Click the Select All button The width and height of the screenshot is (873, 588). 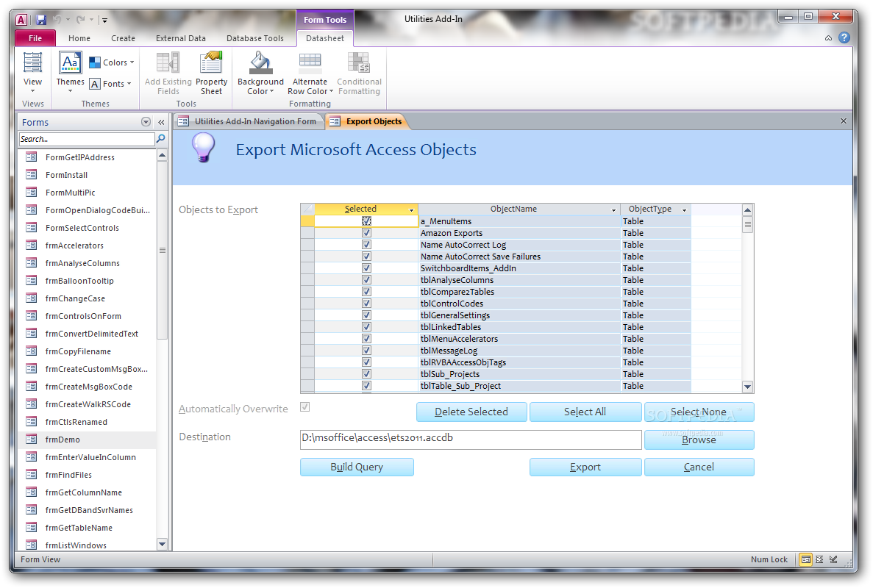pos(585,412)
